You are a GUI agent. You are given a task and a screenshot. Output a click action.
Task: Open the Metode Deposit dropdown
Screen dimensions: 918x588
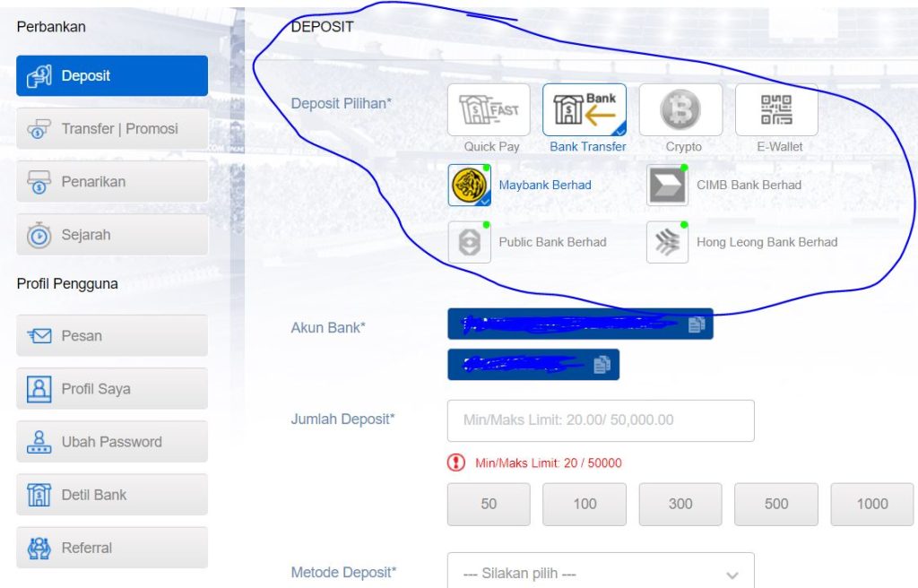[x=600, y=574]
